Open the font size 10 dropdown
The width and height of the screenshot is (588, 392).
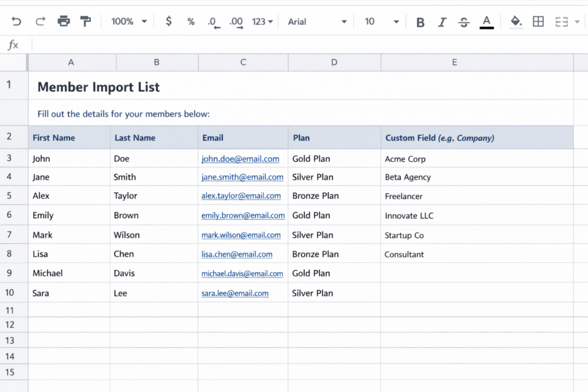[381, 22]
